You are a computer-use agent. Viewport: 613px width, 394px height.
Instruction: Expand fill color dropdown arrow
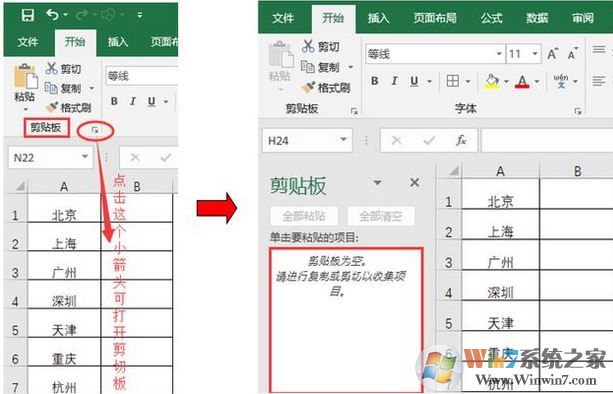point(506,81)
